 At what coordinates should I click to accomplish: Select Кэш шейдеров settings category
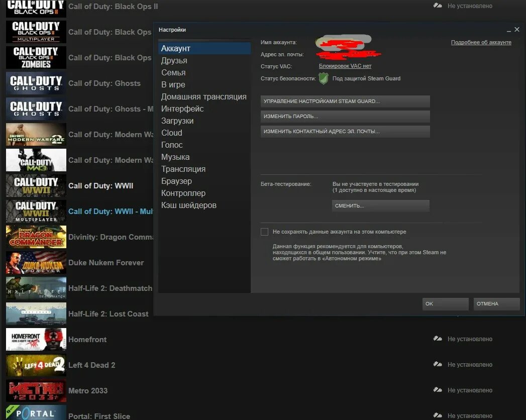tap(188, 205)
